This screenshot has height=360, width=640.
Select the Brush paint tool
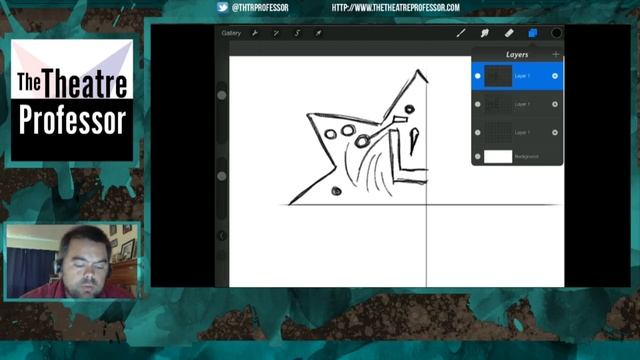click(x=461, y=33)
